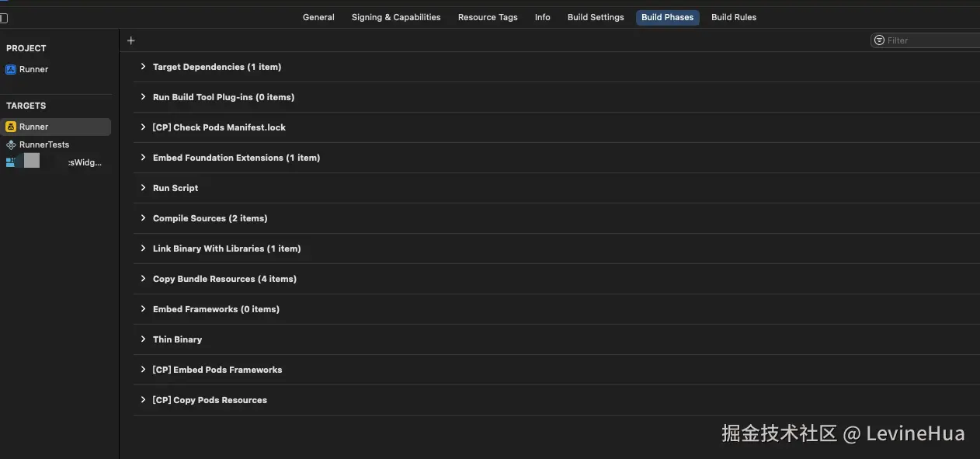The image size is (980, 459).
Task: Expand the Run Script phase chevron
Action: point(143,188)
